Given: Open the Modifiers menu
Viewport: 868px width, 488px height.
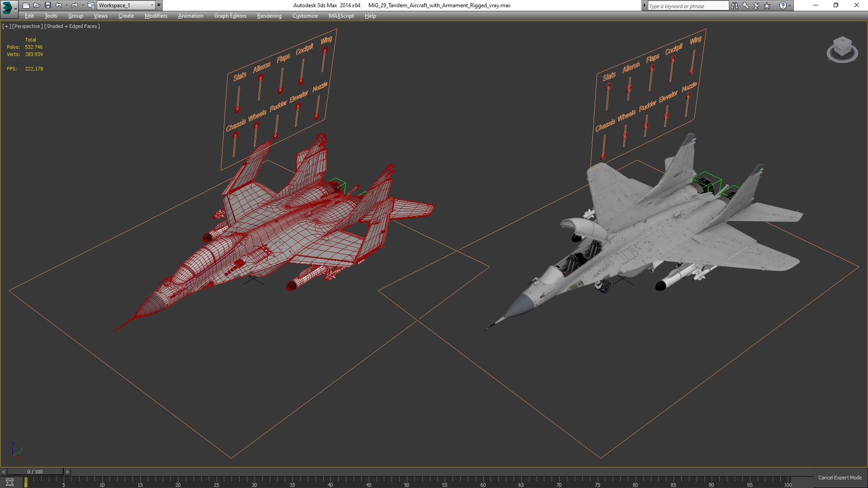Looking at the screenshot, I should [156, 16].
